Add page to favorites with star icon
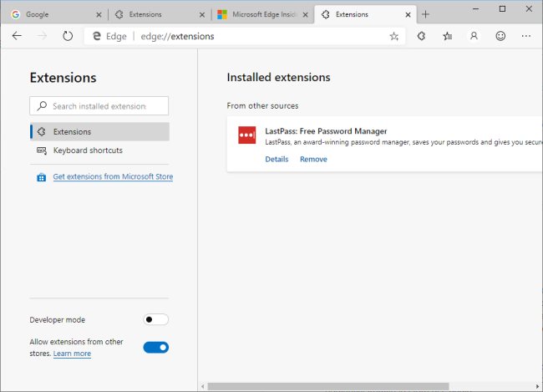 (393, 36)
